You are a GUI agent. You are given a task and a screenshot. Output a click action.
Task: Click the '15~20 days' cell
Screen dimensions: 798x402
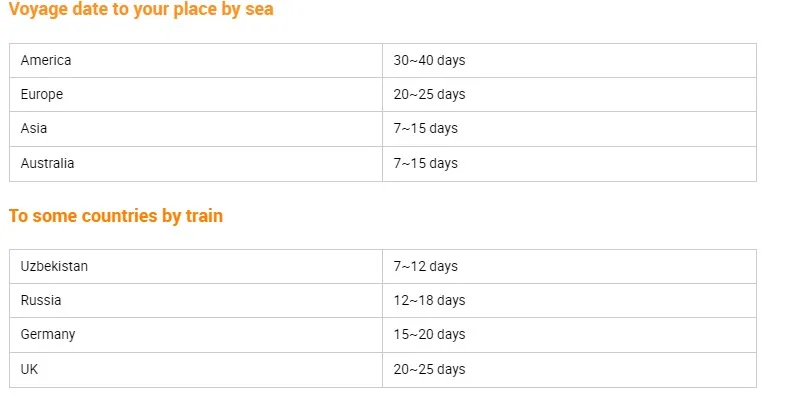coord(429,334)
